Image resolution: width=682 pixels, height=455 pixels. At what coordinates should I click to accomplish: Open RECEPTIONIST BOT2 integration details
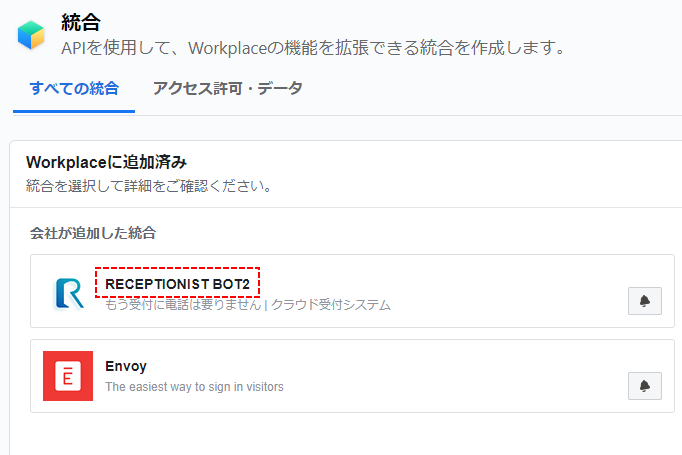(x=177, y=284)
